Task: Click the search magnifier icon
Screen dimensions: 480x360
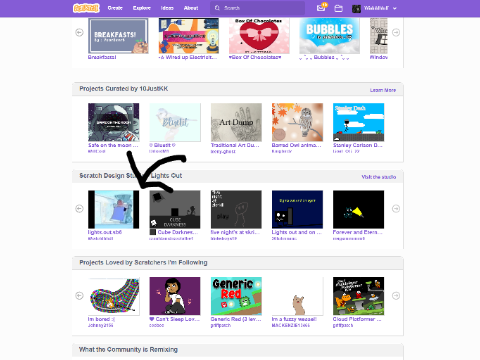Action: [217, 8]
